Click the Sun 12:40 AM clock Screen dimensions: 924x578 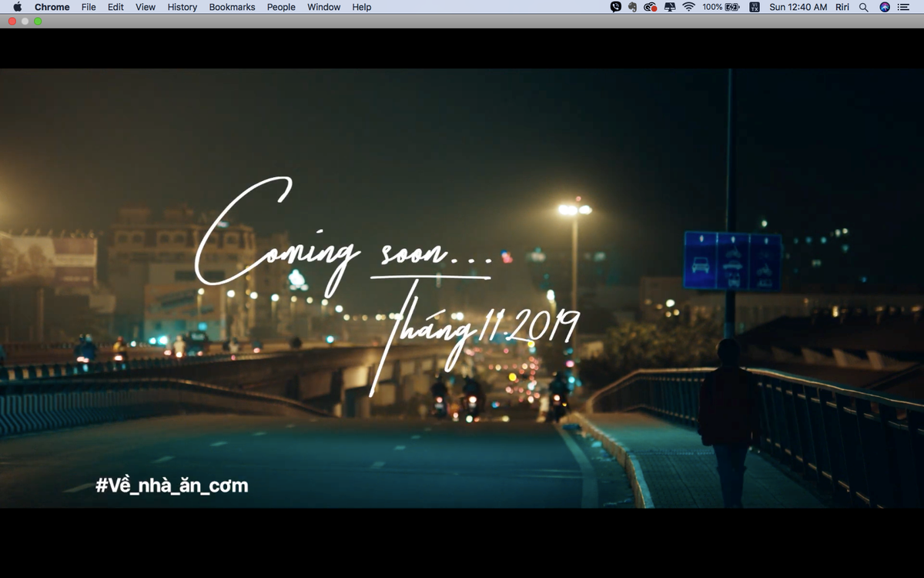798,7
